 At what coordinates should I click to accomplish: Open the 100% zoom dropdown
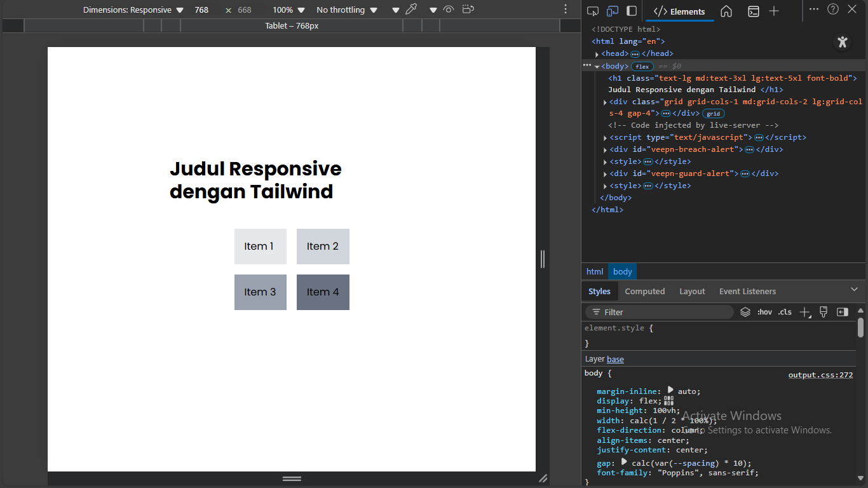288,10
